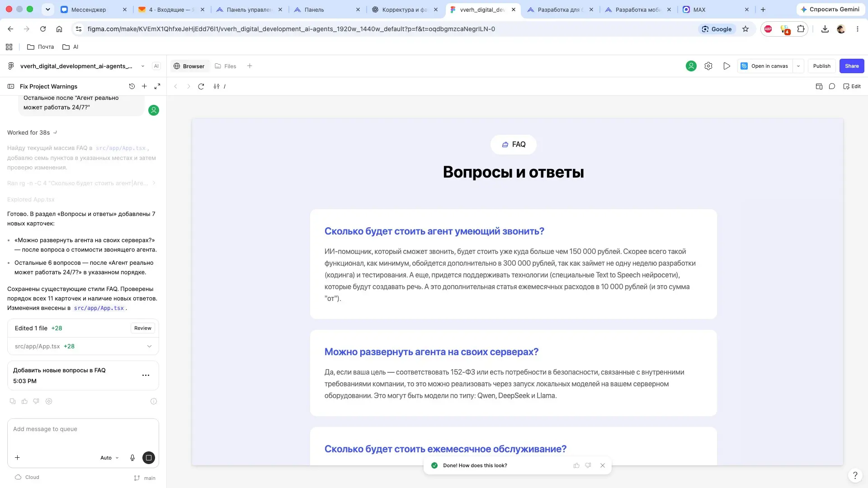Start a new chat with plus icon
Image resolution: width=868 pixels, height=488 pixels.
(x=144, y=86)
